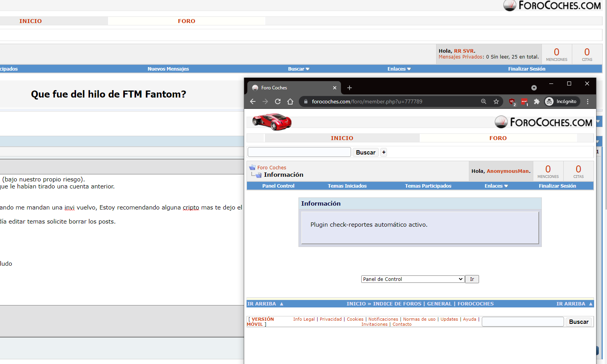Open the Cookies link
Viewport: 607px width, 364px height.
355,319
